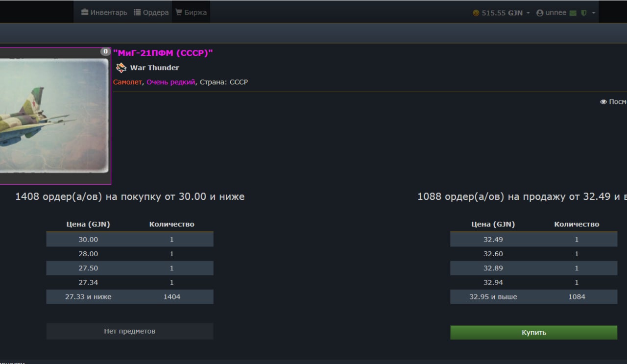
Task: Click the "1088 ордер(а/ов) на продажу" heading
Action: tap(522, 196)
